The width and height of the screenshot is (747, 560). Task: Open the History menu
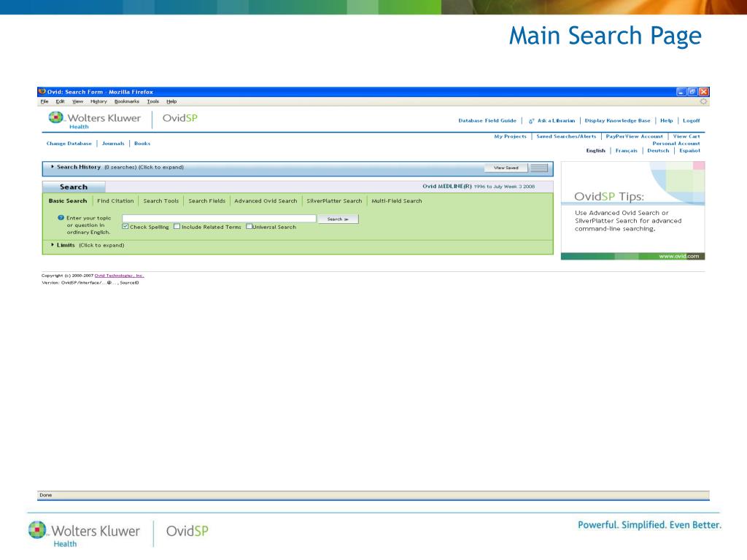(x=98, y=101)
